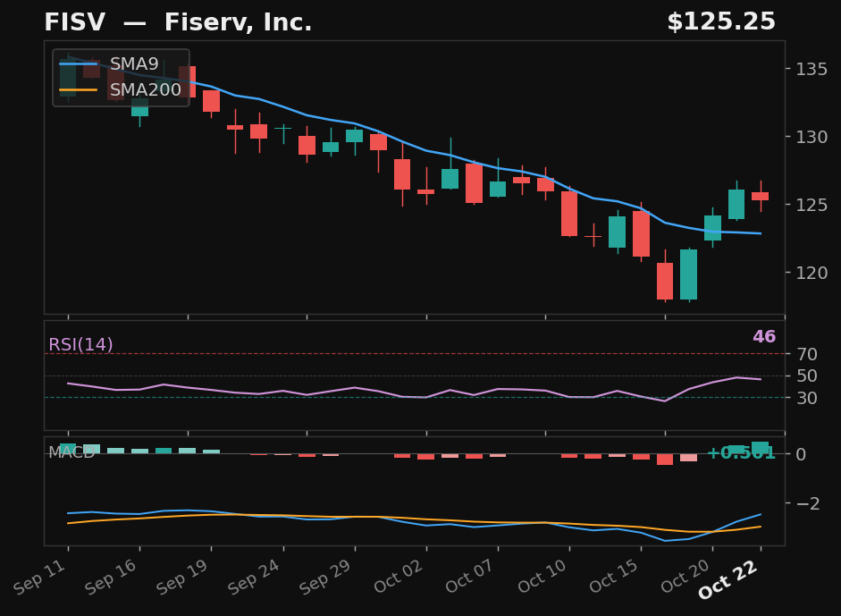841x616 pixels.
Task: Click the 70 overbought level label
Action: [807, 354]
